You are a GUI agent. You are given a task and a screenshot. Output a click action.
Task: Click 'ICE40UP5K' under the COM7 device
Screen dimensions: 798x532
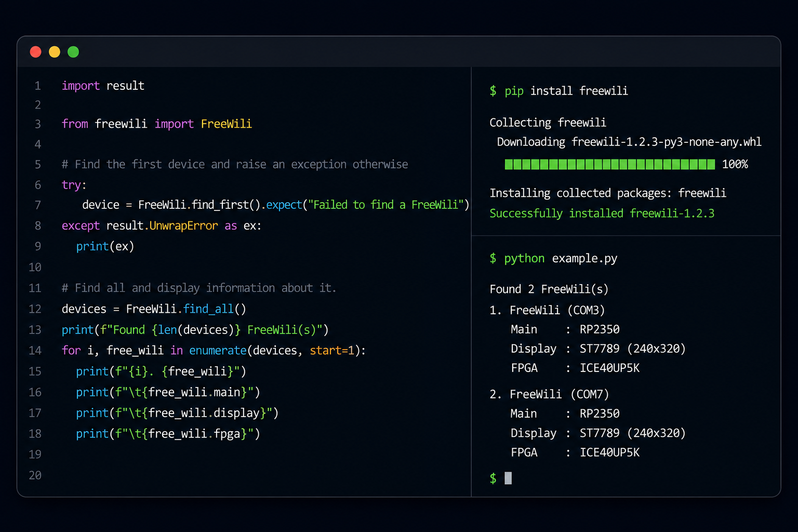[x=610, y=453]
